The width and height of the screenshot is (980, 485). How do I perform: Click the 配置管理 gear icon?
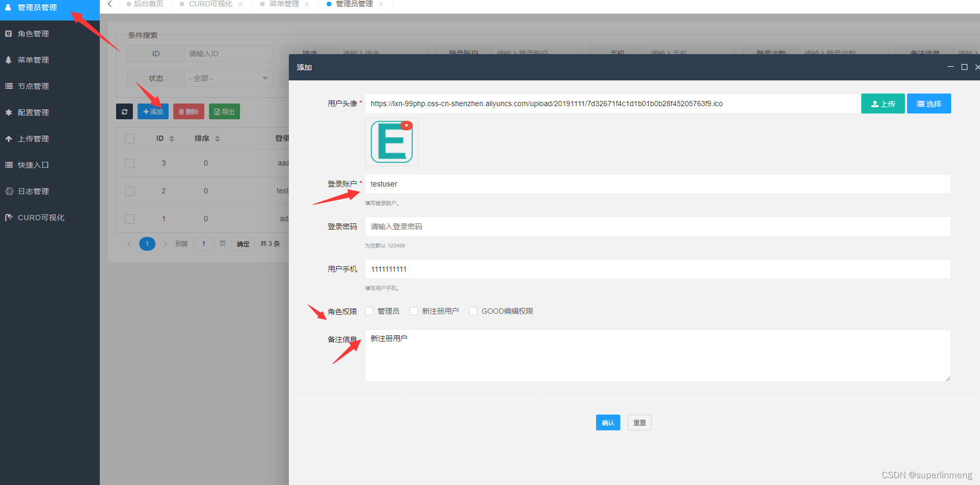8,112
